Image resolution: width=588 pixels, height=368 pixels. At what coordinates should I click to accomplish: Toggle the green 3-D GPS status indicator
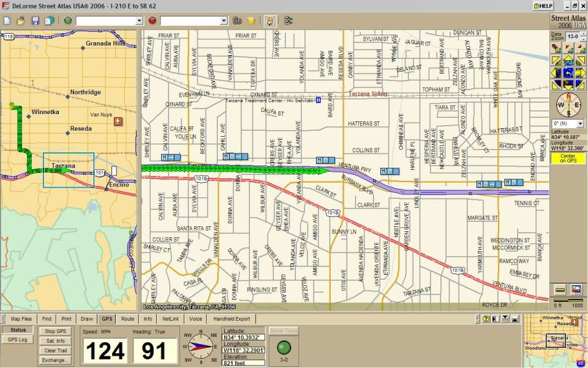(x=284, y=347)
